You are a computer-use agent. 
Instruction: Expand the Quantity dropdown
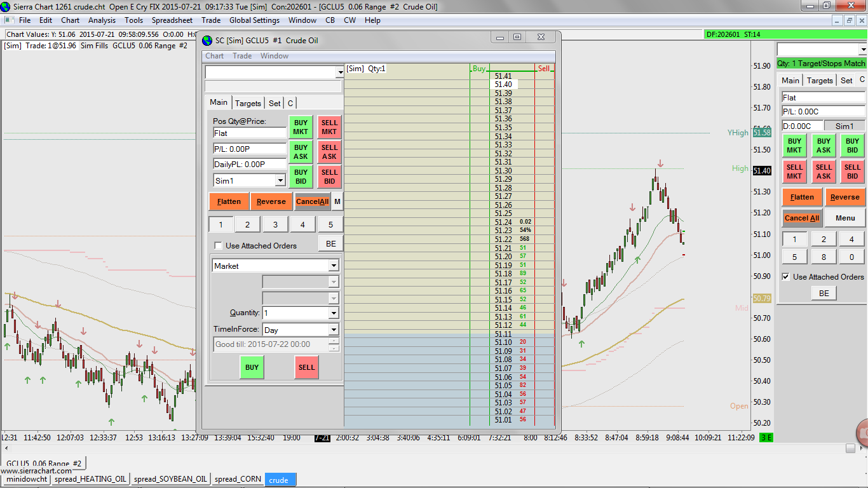(x=334, y=313)
